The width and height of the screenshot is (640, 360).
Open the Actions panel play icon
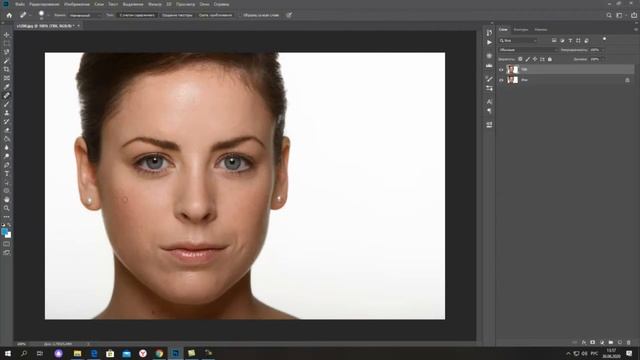click(x=489, y=42)
